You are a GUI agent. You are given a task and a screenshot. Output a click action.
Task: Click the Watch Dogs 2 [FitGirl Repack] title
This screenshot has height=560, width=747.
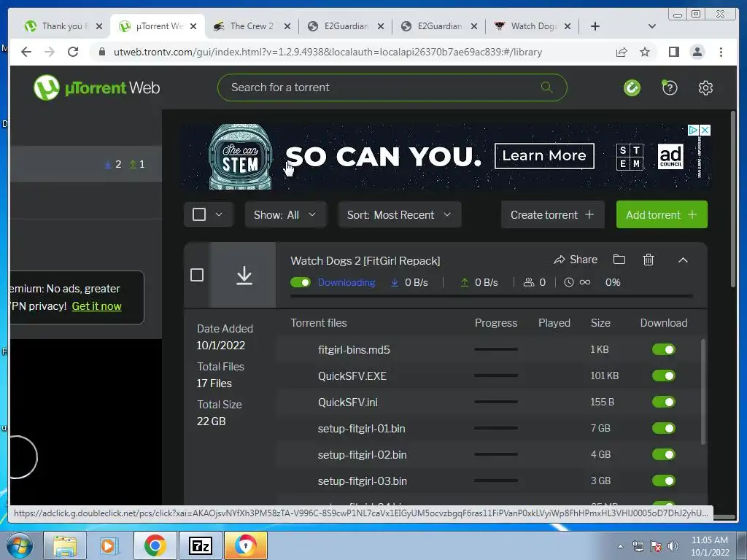(365, 261)
